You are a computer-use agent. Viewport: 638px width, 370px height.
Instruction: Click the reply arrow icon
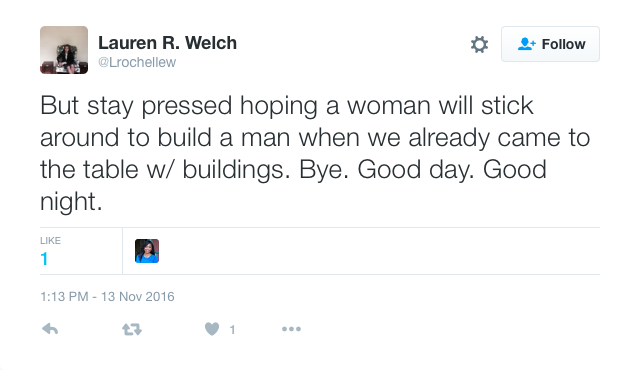coord(50,329)
